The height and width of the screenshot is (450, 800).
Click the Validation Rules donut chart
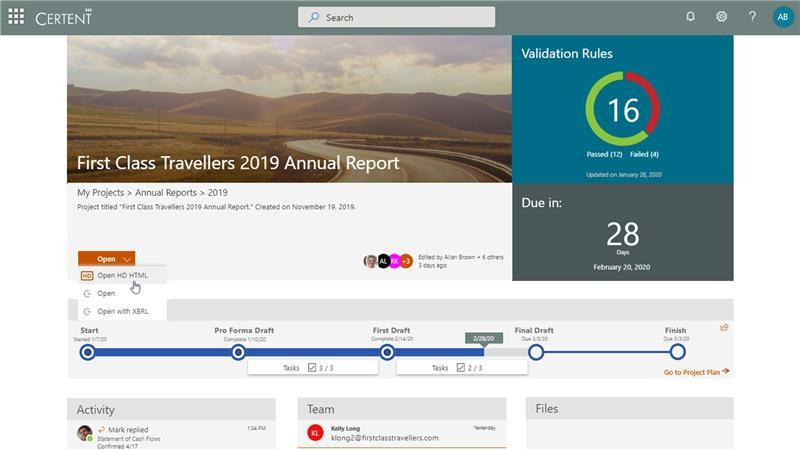pyautogui.click(x=622, y=109)
